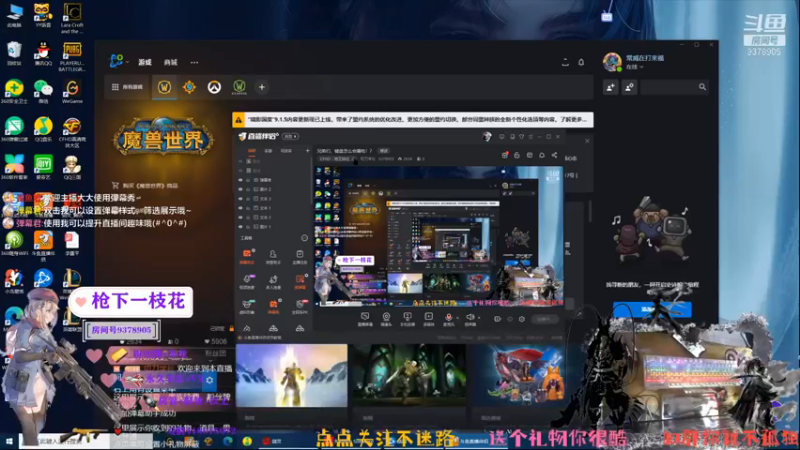This screenshot has height=450, width=800.
Task: Click first orange toolbox tool icon
Action: (247, 256)
